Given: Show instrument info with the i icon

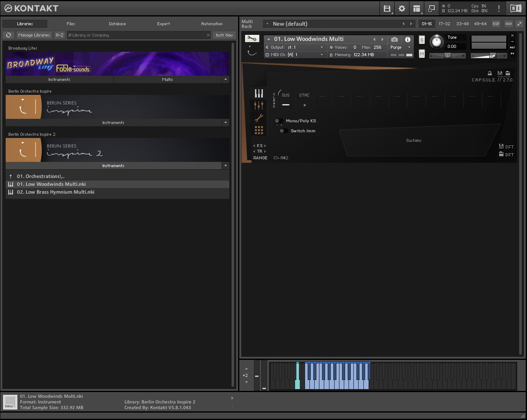Looking at the screenshot, I should (408, 40).
